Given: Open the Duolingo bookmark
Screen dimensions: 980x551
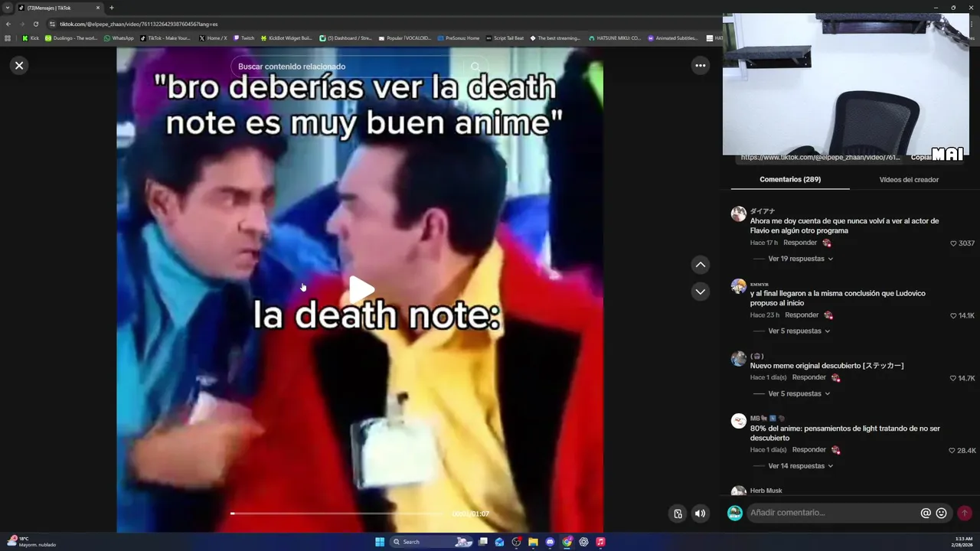Looking at the screenshot, I should (71, 37).
